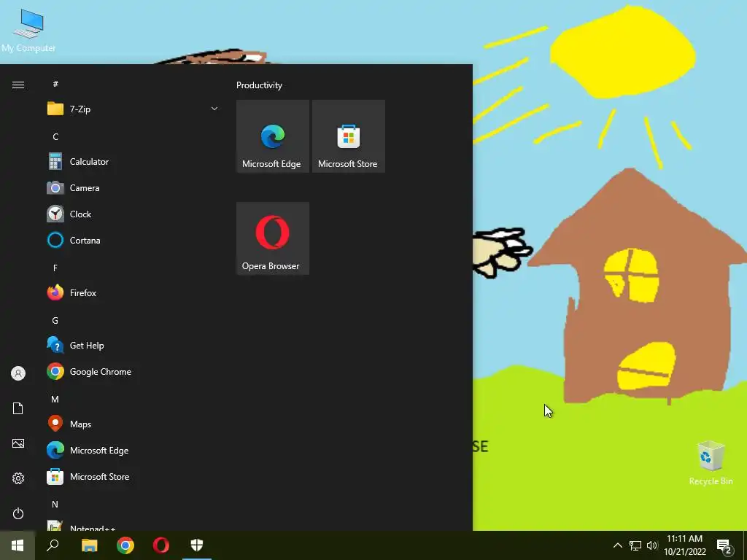
Task: Open the Clock app
Action: 132,214
